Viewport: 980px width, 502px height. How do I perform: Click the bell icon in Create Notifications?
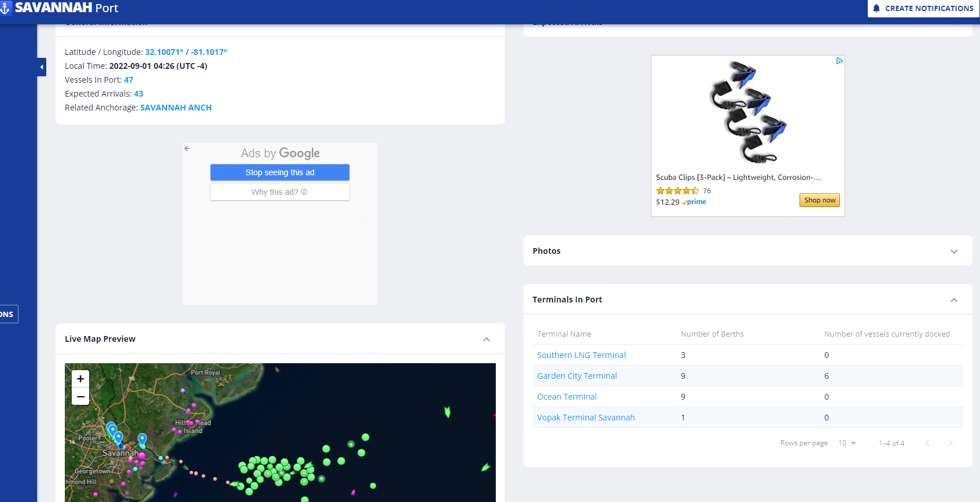[x=876, y=8]
